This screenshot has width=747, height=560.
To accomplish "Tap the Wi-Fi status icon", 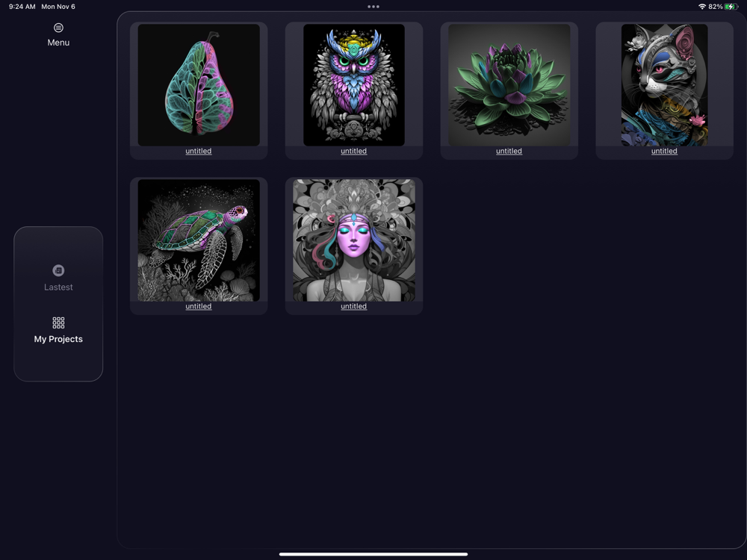I will (701, 7).
